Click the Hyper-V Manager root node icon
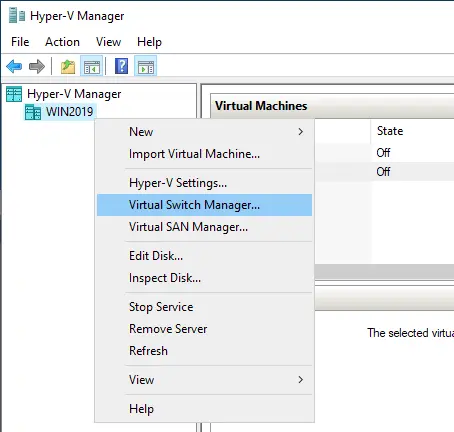Viewport: 454px width, 432px height. click(x=14, y=94)
